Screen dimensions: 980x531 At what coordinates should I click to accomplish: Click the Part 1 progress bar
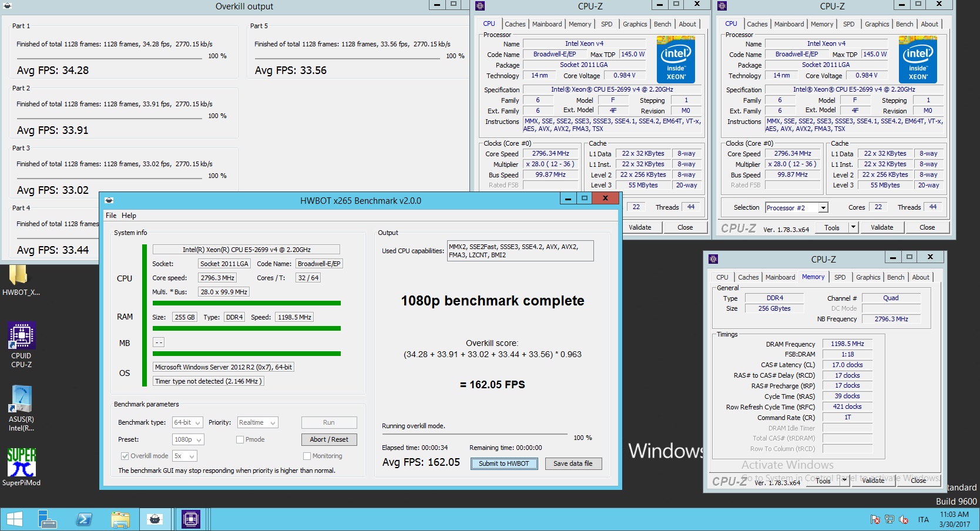[x=110, y=59]
